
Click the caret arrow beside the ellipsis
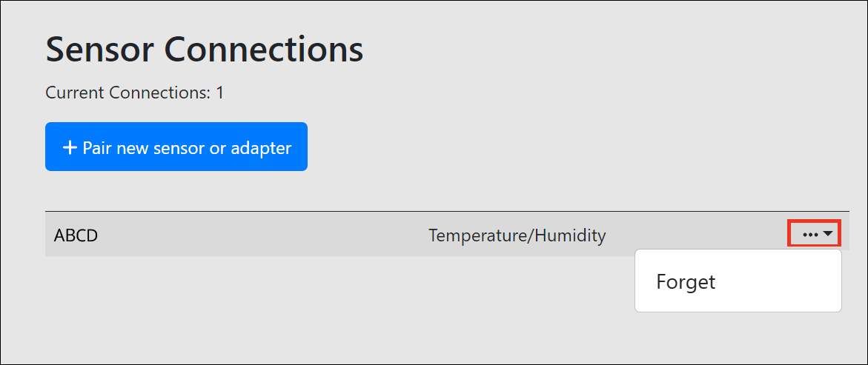pyautogui.click(x=828, y=234)
